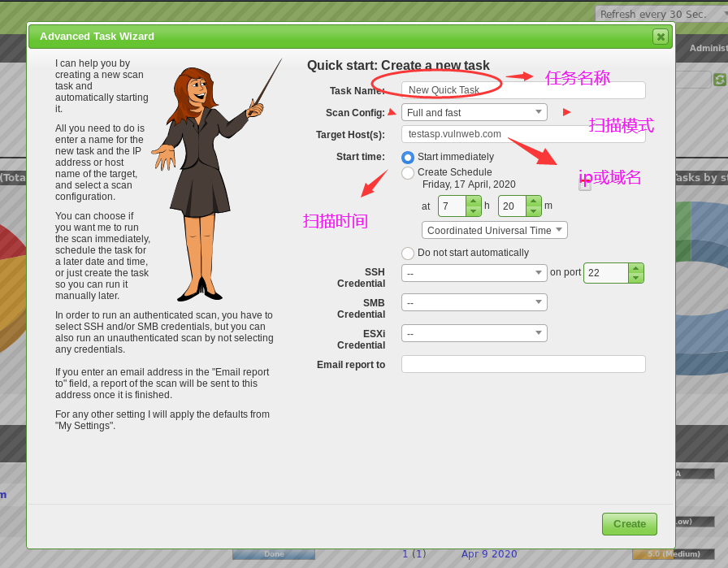
Task: Open the SMB Credential dropdown
Action: 474,302
